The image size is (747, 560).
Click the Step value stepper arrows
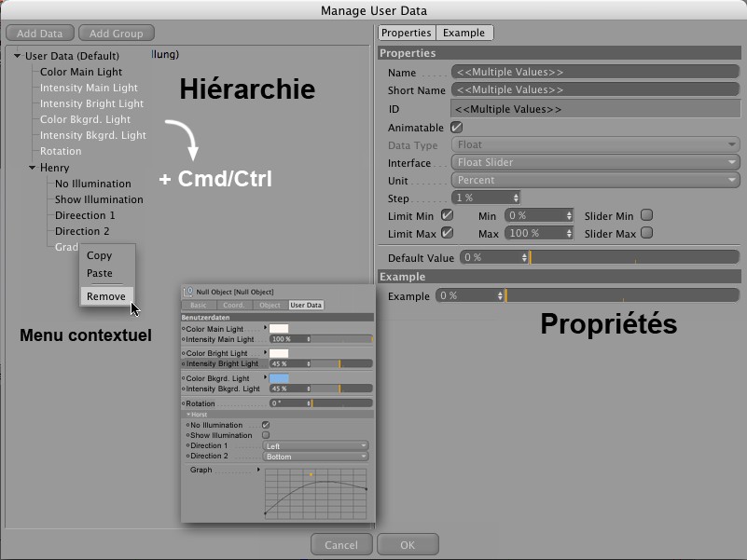[516, 198]
